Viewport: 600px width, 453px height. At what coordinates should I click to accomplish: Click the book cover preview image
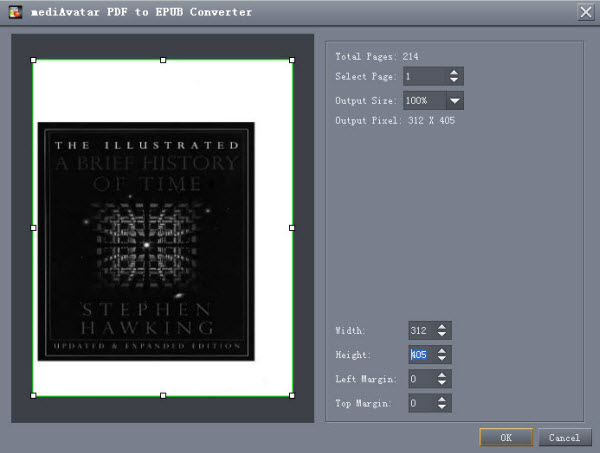coord(146,241)
